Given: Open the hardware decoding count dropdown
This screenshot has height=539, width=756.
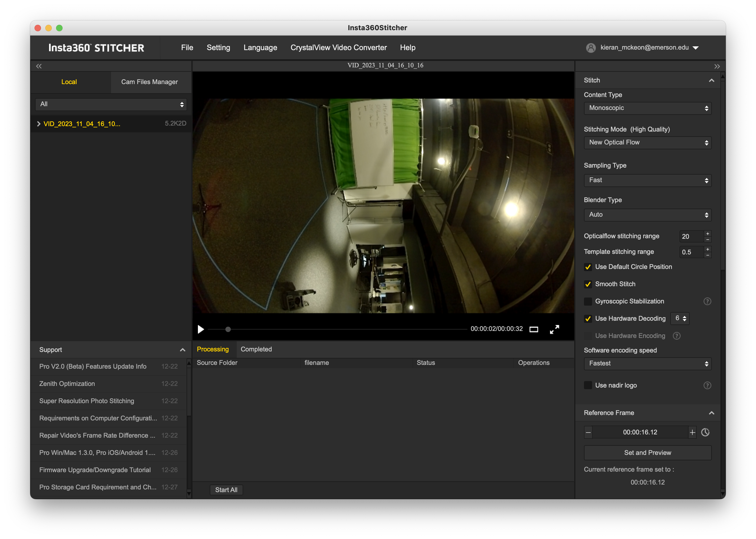Looking at the screenshot, I should click(x=680, y=318).
